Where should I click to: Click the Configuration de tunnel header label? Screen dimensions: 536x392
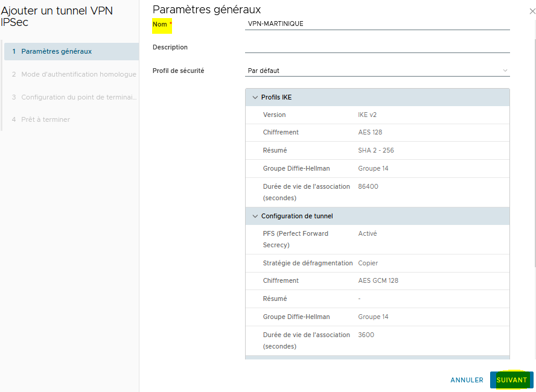point(297,216)
